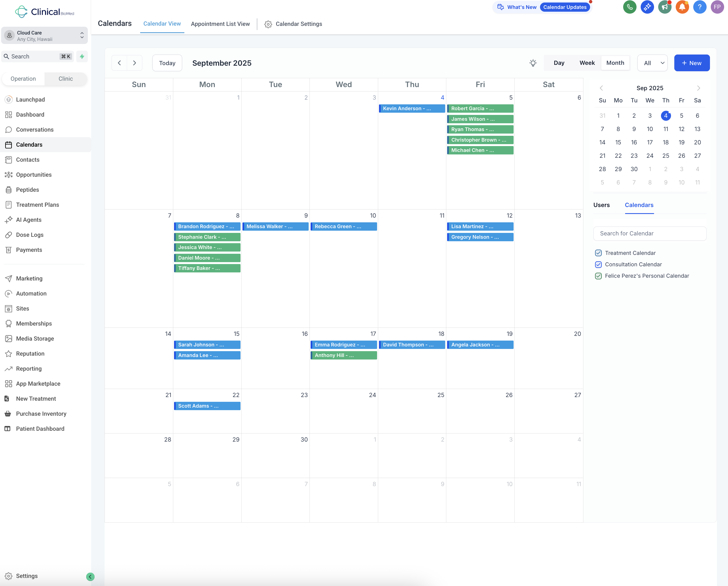This screenshot has width=728, height=586.
Task: Open the blue help question icon
Action: [x=699, y=7]
